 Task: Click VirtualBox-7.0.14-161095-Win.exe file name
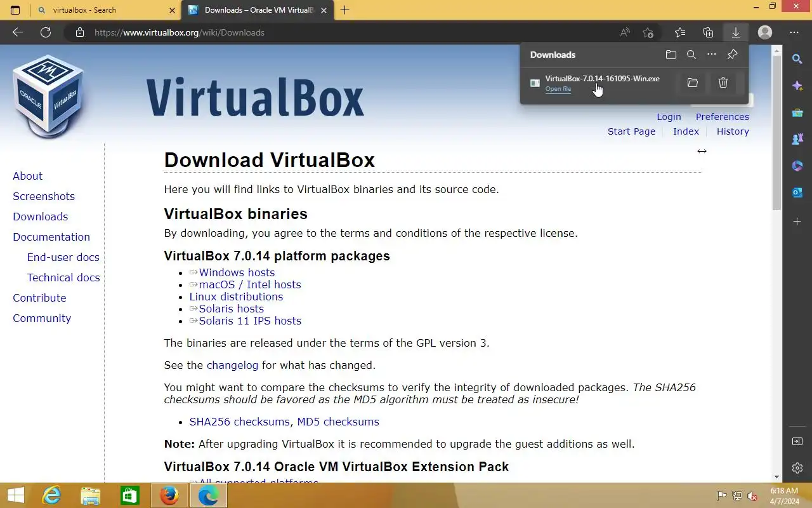coord(602,79)
